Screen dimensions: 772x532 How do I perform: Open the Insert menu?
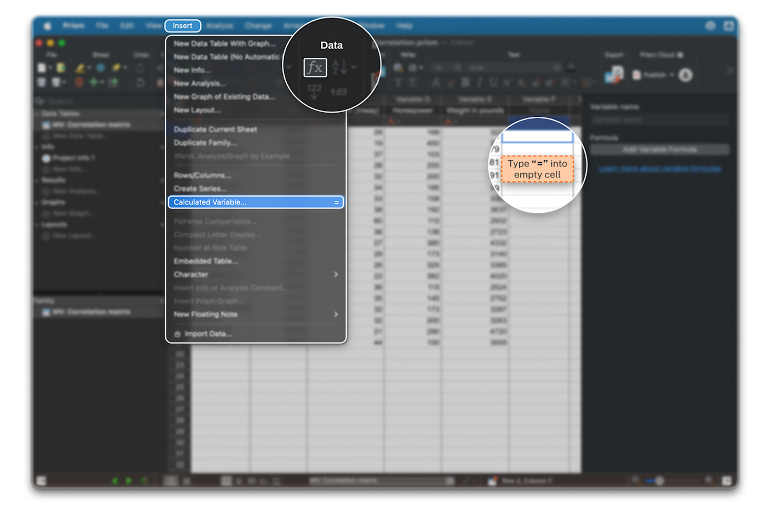point(182,26)
